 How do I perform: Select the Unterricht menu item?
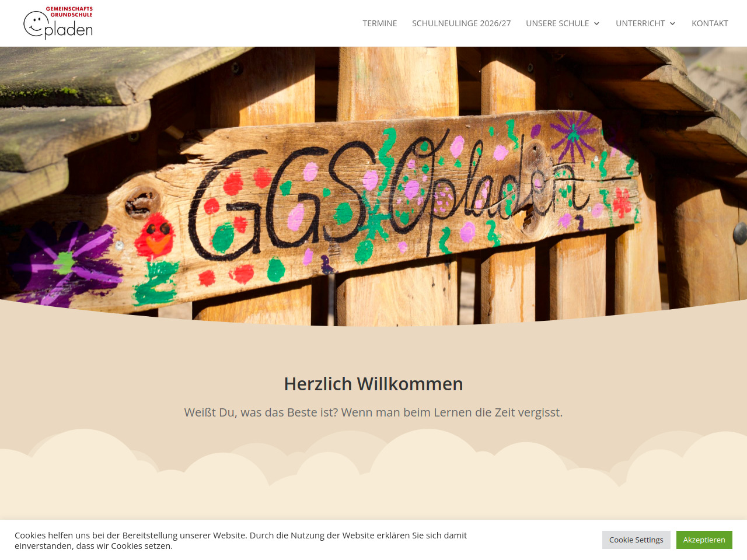pos(640,23)
